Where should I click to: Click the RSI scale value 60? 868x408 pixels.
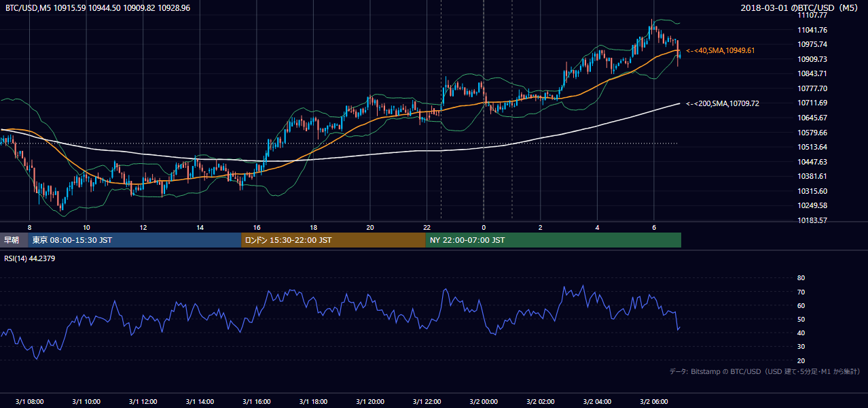point(801,305)
